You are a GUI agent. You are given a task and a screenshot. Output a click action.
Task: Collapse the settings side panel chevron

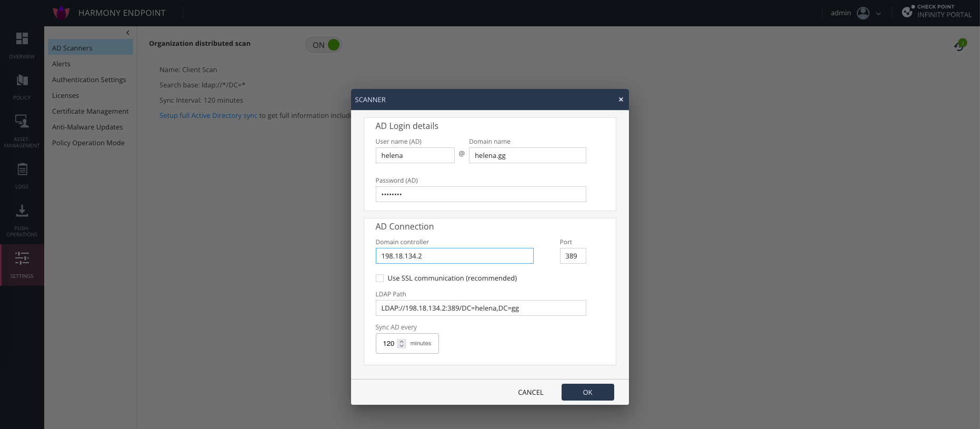(128, 33)
